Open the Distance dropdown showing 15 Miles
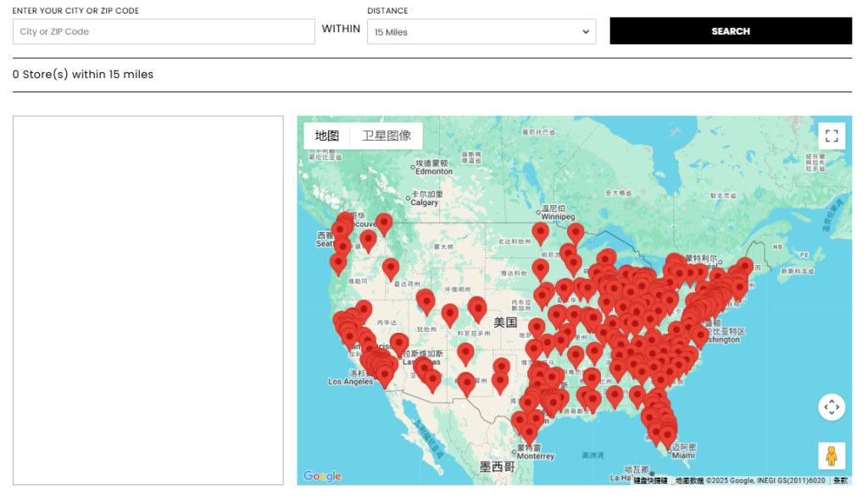This screenshot has width=868, height=498. point(481,32)
